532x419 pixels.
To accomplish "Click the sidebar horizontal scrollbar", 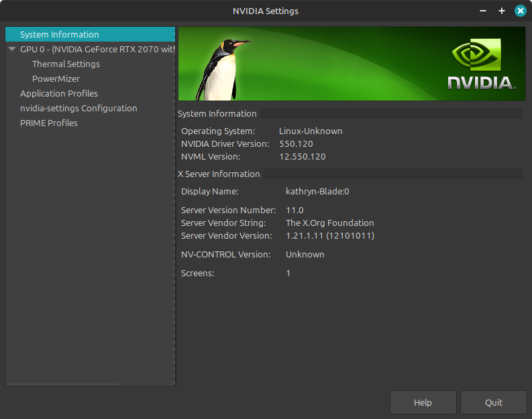I will click(x=63, y=384).
